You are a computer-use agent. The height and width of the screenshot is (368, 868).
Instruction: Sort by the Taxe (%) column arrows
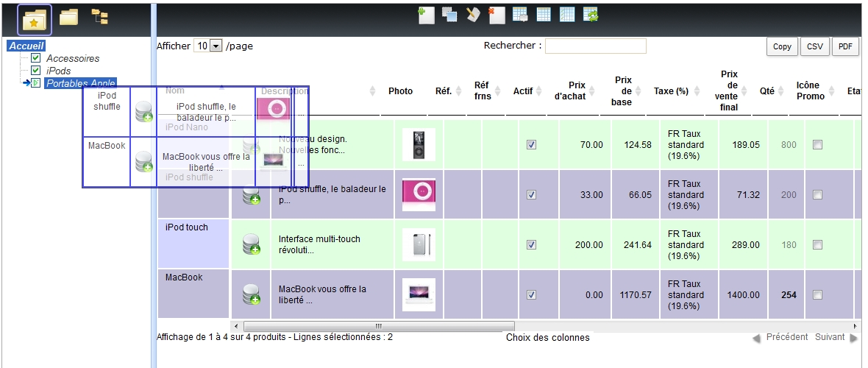(697, 91)
